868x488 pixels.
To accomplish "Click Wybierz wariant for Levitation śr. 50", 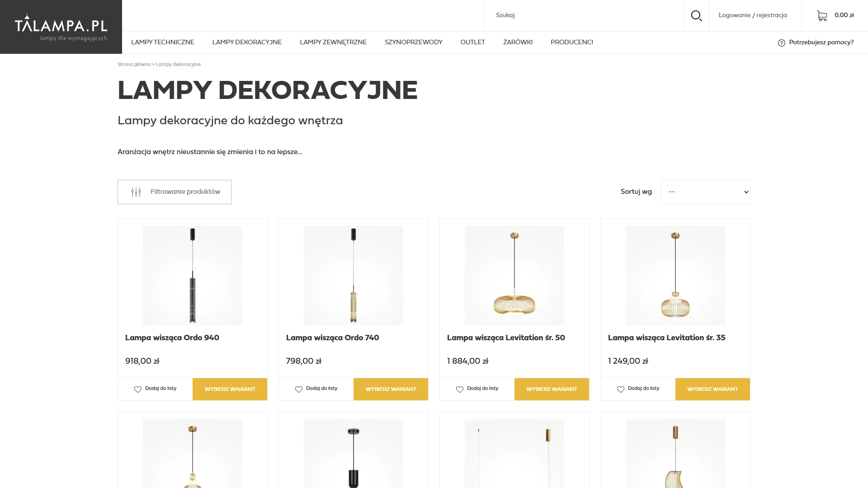I will pos(552,389).
